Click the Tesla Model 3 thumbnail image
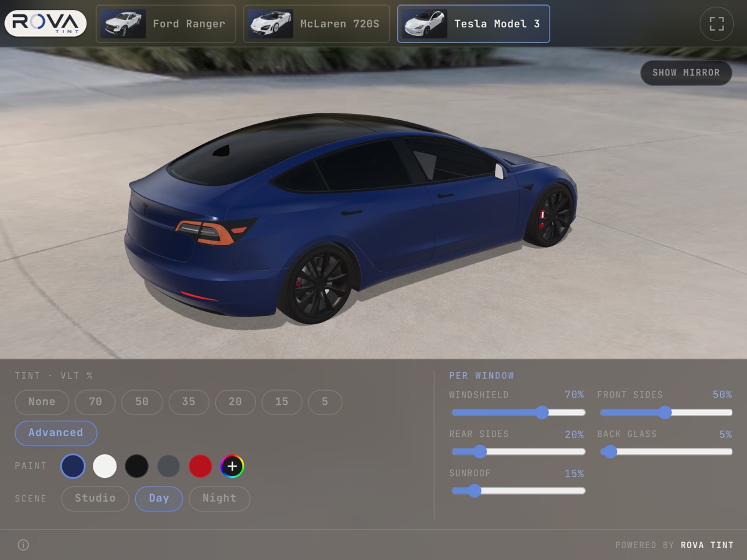Screen dimensions: 747x560 (425, 24)
